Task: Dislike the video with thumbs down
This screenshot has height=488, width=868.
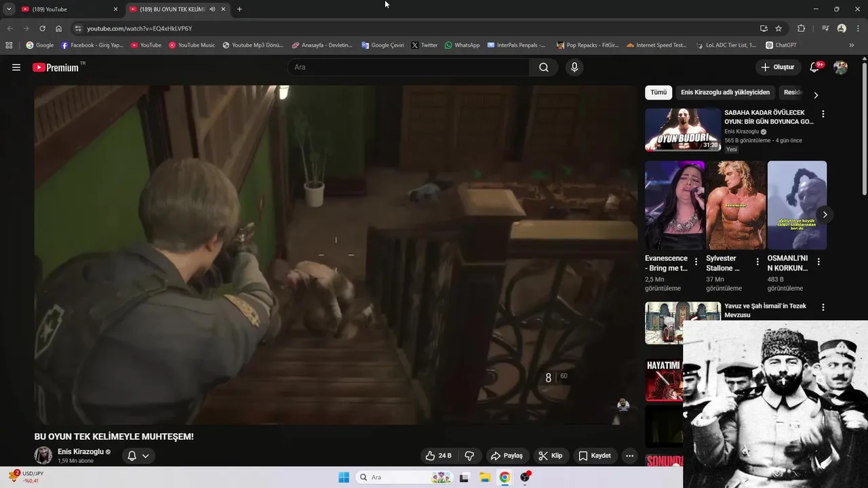Action: pos(469,455)
